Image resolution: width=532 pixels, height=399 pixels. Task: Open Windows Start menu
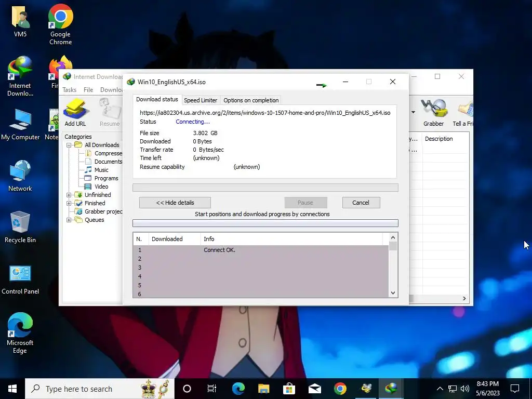(x=12, y=389)
